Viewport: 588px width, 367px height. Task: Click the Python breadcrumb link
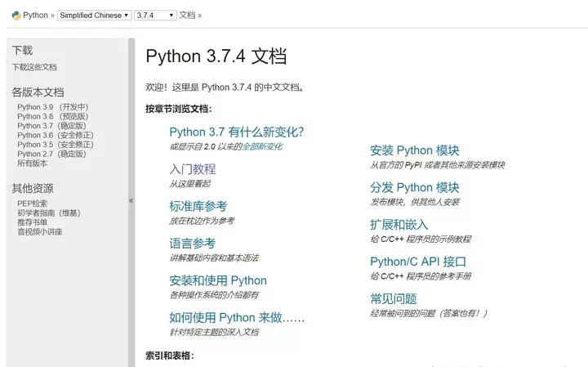[x=35, y=16]
